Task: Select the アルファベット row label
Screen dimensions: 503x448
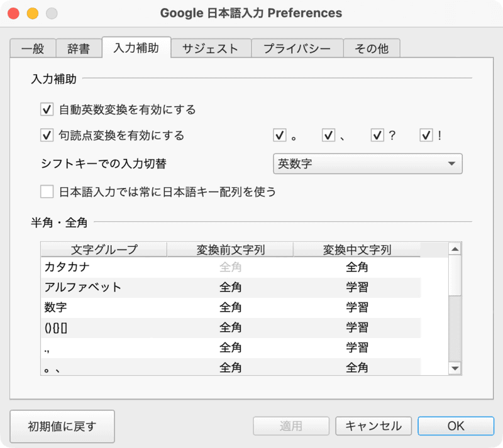Action: pos(83,287)
